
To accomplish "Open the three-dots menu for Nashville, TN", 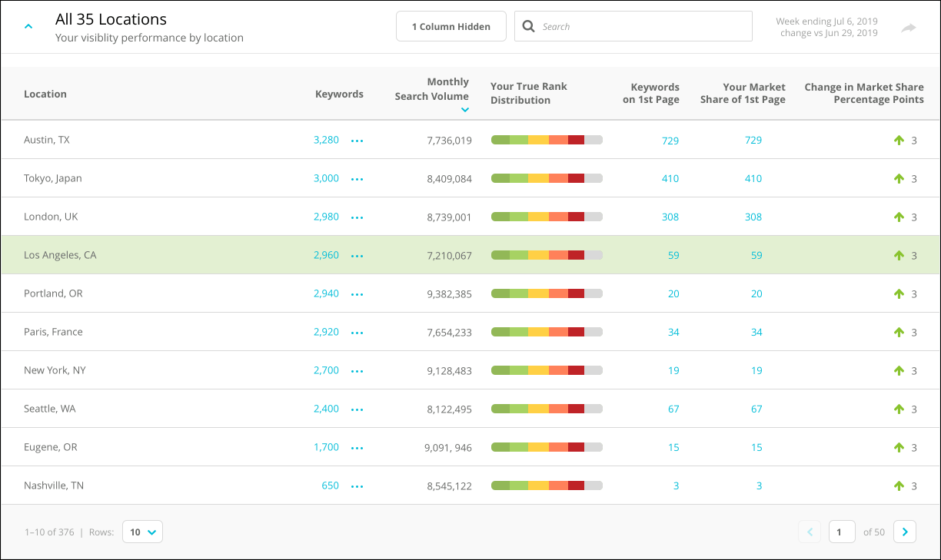I will [357, 486].
